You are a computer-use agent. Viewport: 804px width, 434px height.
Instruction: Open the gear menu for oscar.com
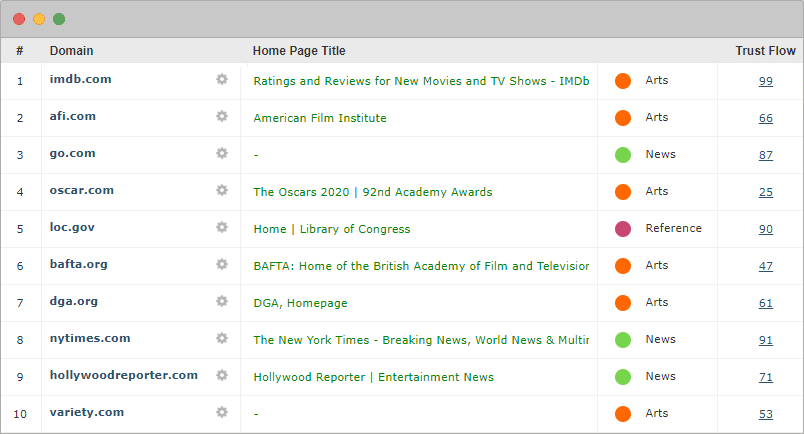(x=222, y=190)
